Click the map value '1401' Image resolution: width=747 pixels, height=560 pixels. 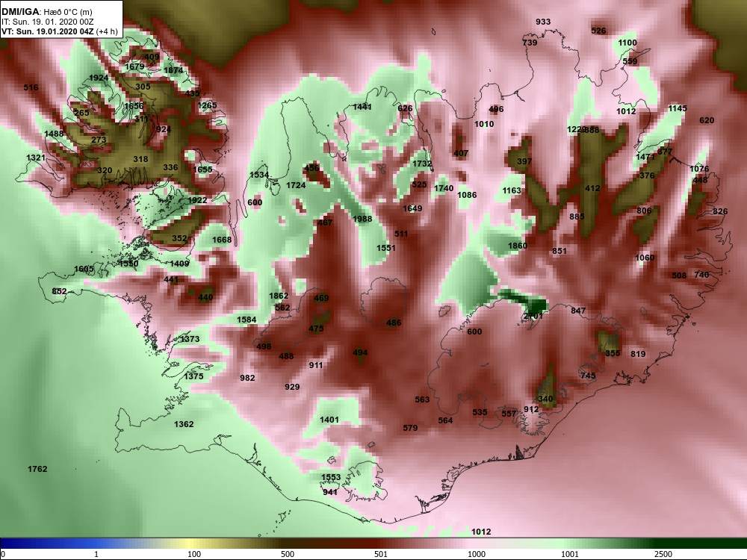coord(329,420)
